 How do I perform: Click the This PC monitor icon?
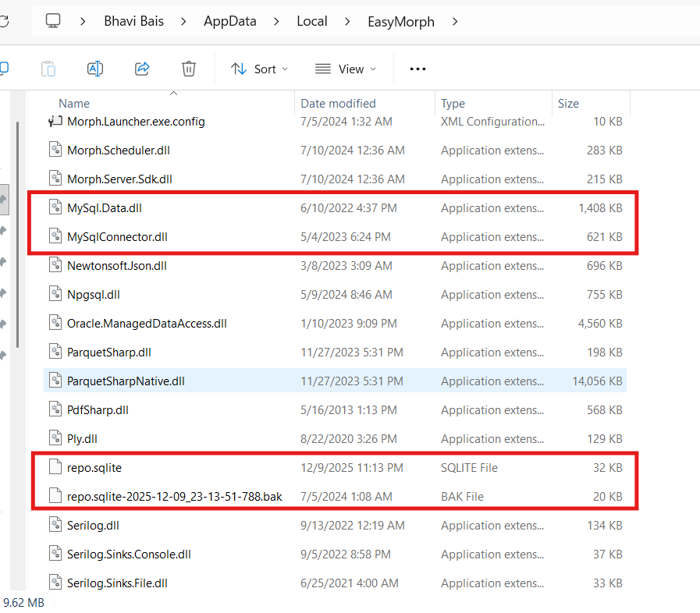53,21
